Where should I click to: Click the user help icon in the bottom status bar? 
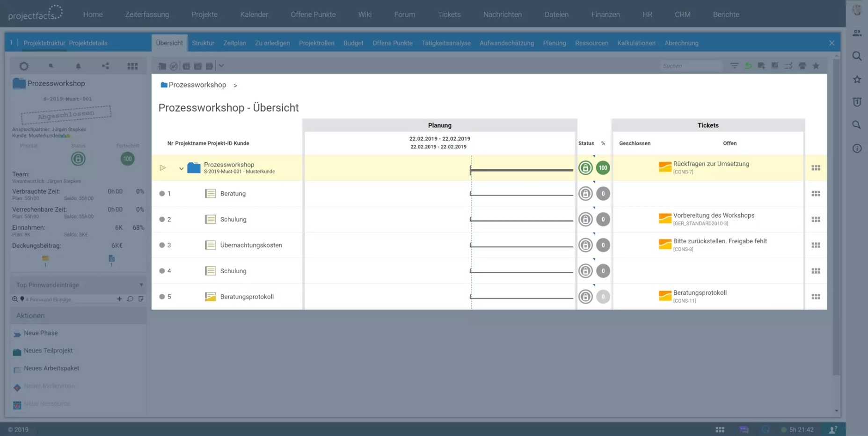tap(833, 429)
